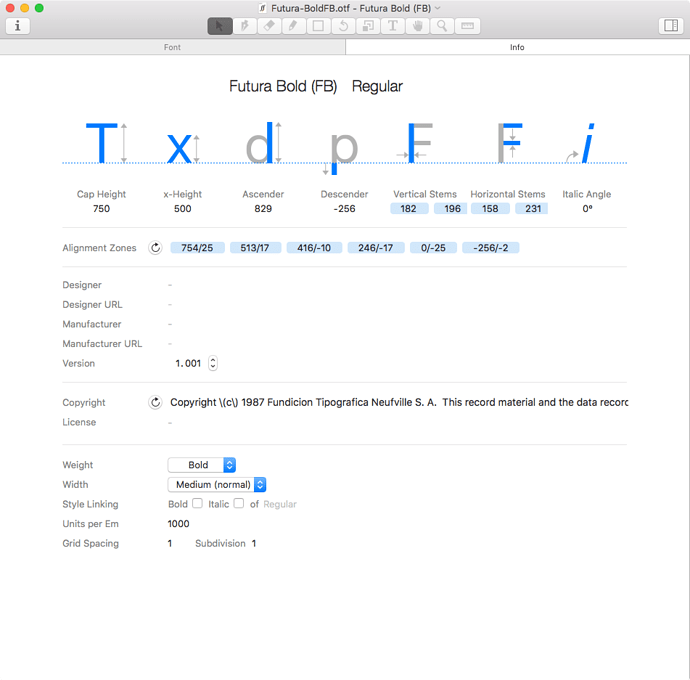
Task: Select the Text tool
Action: point(393,26)
